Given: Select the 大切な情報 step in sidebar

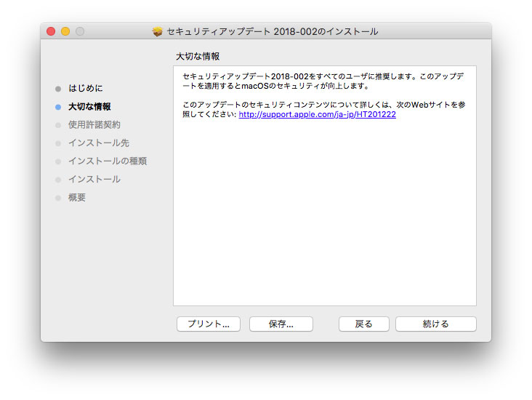Looking at the screenshot, I should click(89, 107).
